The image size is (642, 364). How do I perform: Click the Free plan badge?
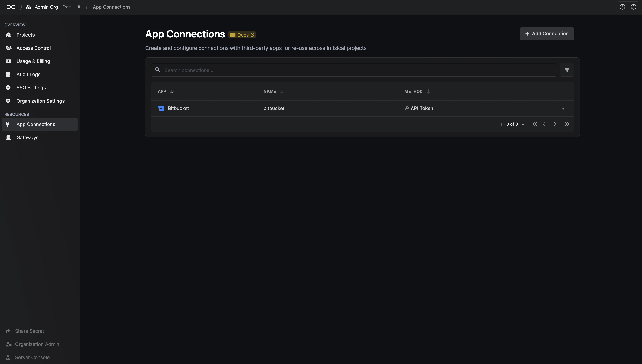66,7
